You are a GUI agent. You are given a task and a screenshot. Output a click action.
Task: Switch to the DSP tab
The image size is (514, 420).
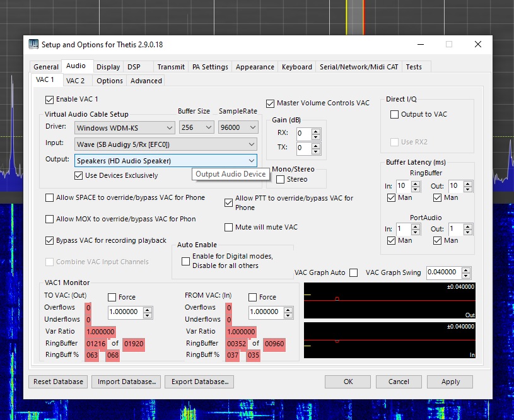tap(134, 67)
